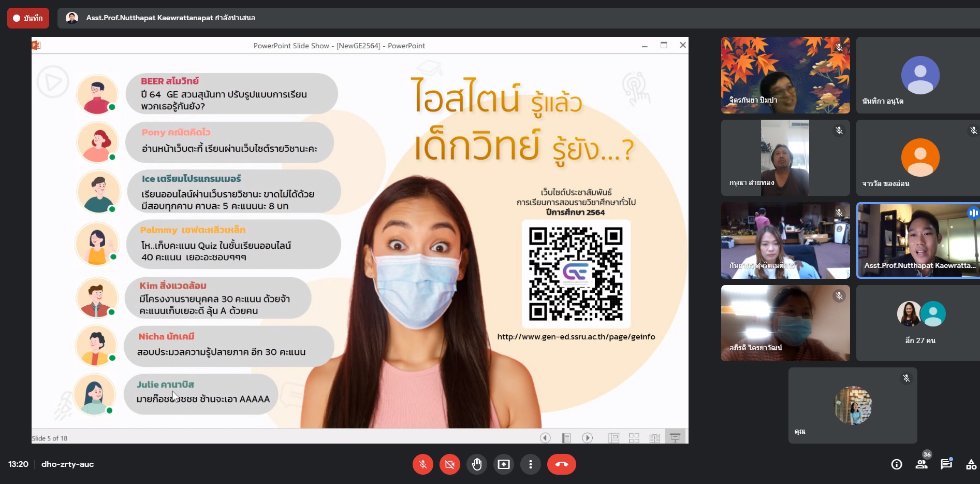Screen dimensions: 980x484
Task: Go to the previous slide in PowerPoint
Action: coord(545,438)
